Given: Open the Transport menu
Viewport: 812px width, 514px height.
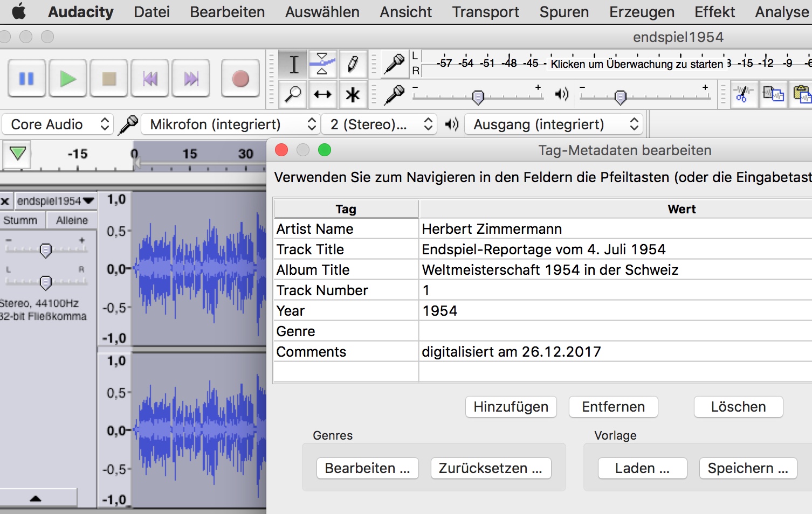Looking at the screenshot, I should tap(485, 12).
